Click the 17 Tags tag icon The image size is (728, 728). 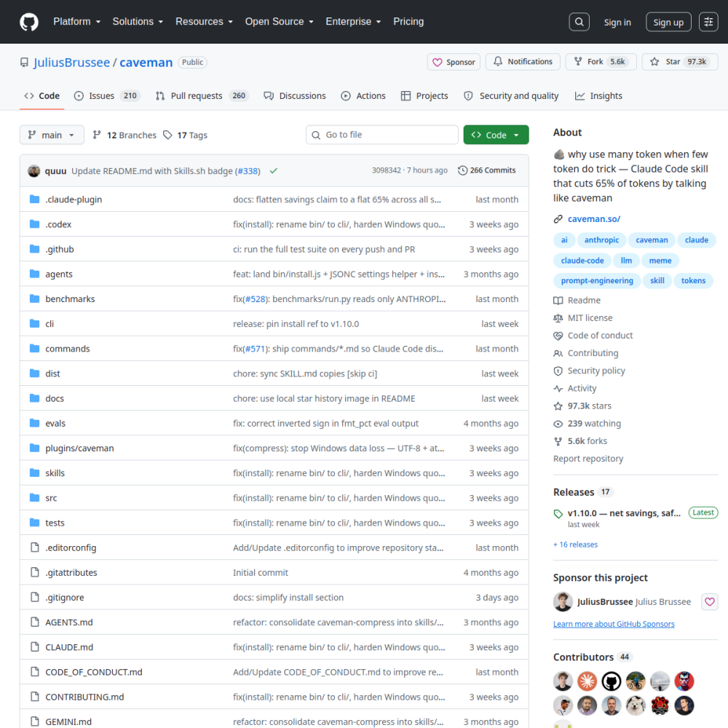pos(167,135)
